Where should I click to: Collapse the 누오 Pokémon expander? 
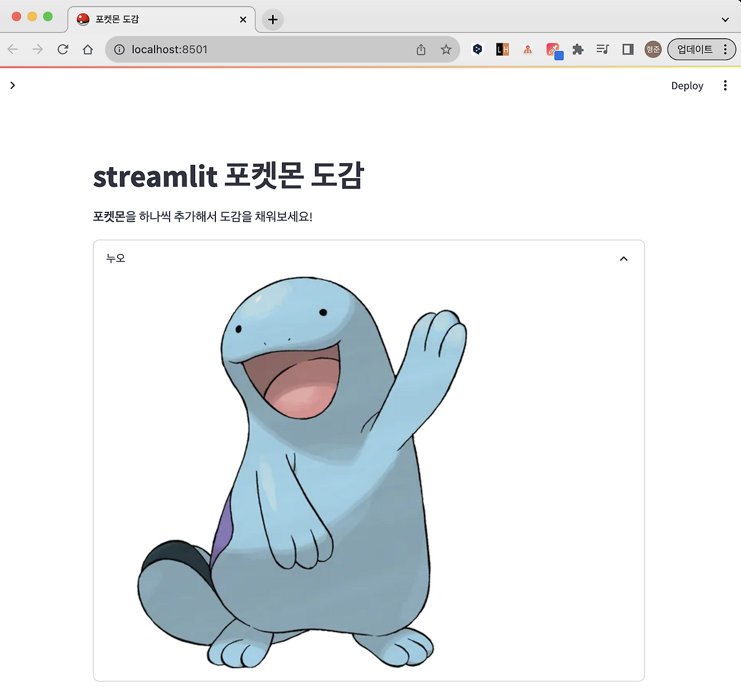pos(623,259)
